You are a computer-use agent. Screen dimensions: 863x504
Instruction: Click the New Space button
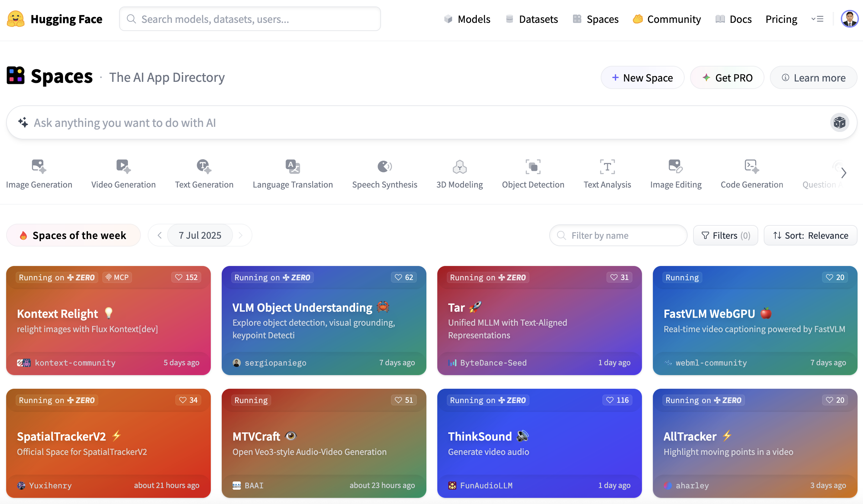click(642, 78)
